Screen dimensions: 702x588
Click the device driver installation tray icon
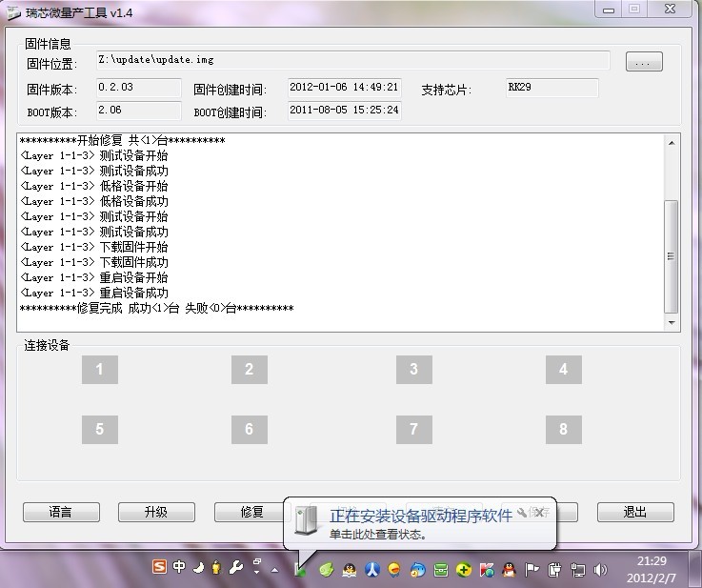300,570
